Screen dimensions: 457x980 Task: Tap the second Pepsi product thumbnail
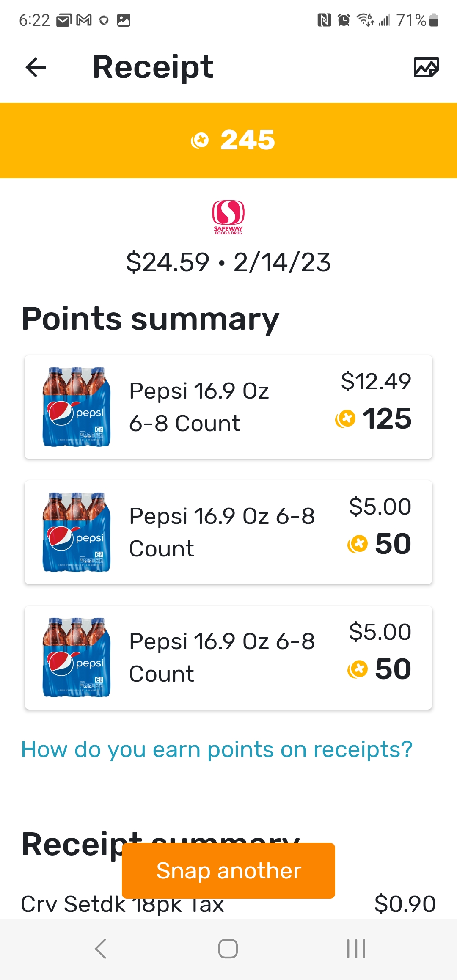pyautogui.click(x=77, y=532)
